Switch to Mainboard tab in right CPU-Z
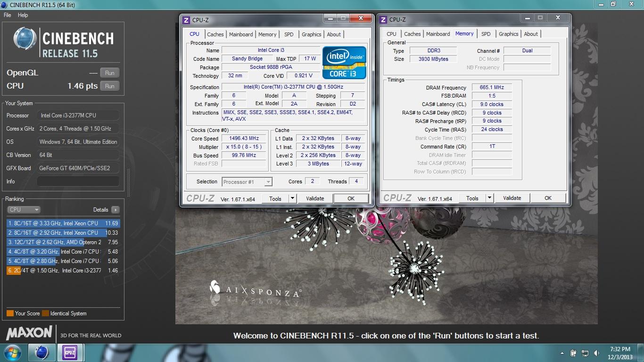 tap(438, 34)
